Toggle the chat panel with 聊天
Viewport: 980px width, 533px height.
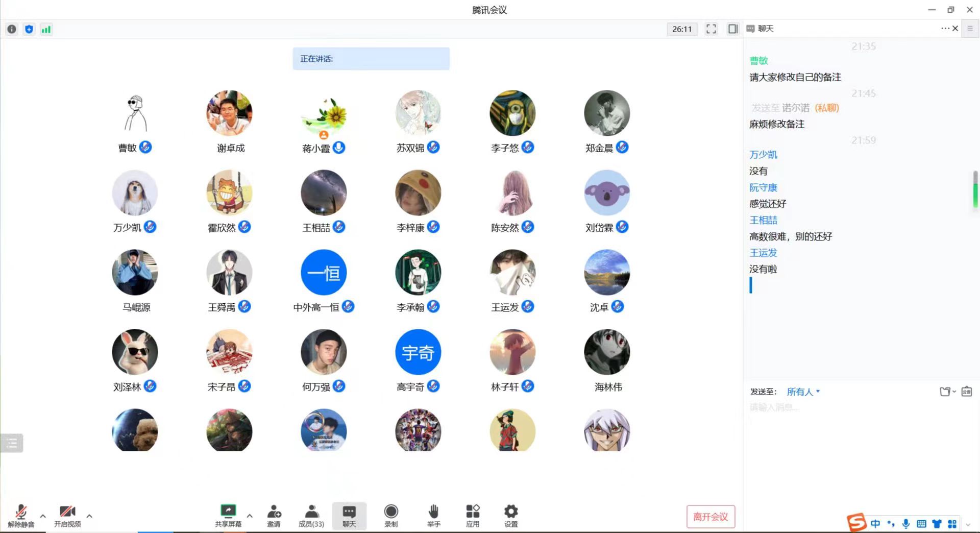pyautogui.click(x=349, y=515)
